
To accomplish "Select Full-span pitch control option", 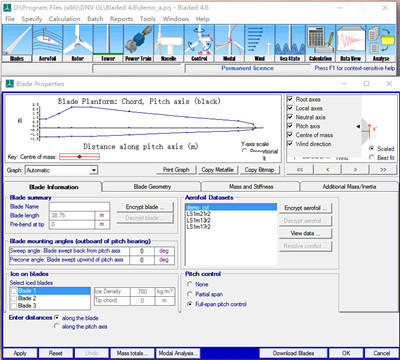I will 190,304.
